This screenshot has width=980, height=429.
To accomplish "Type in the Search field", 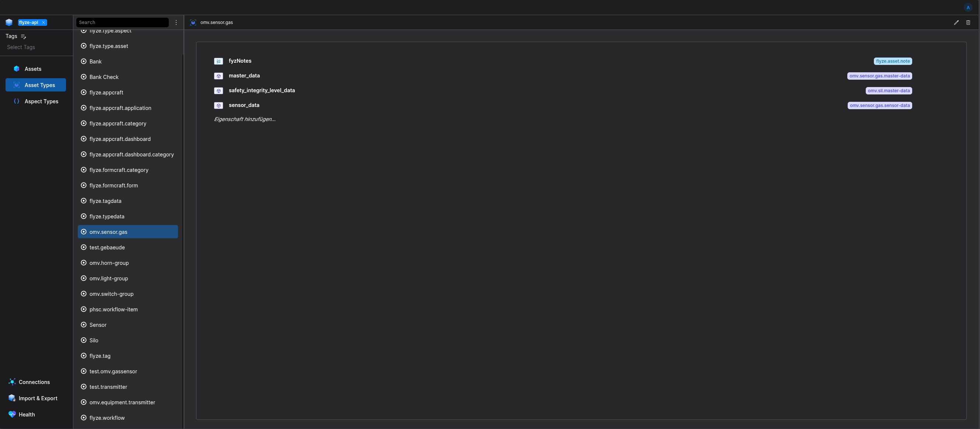I will 122,23.
